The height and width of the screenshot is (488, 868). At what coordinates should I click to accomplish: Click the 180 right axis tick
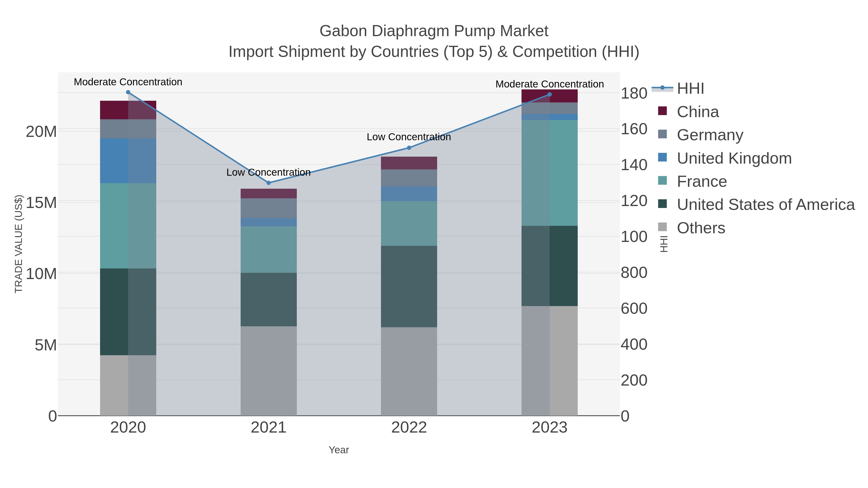click(634, 93)
